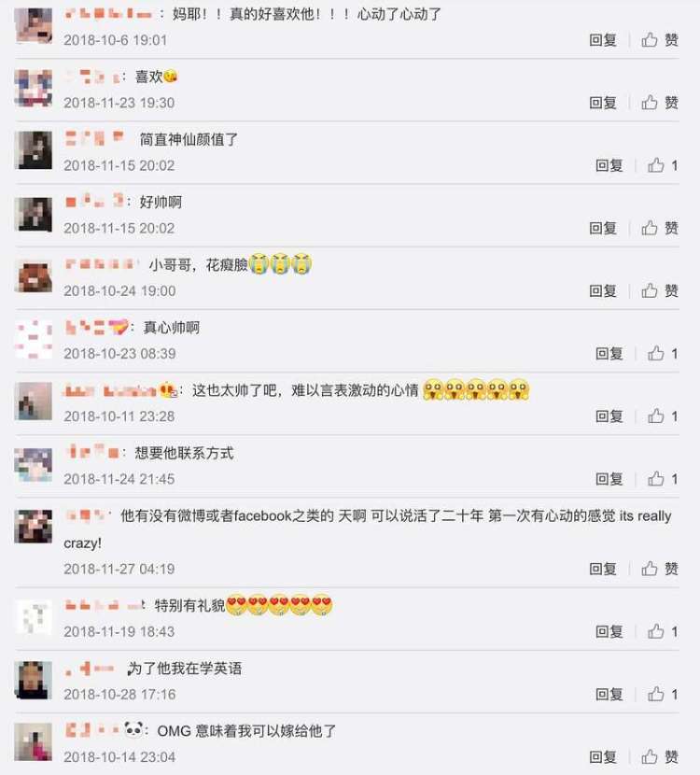Click thumbs-up on the 喜欢 comment
700x775 pixels.
click(659, 103)
